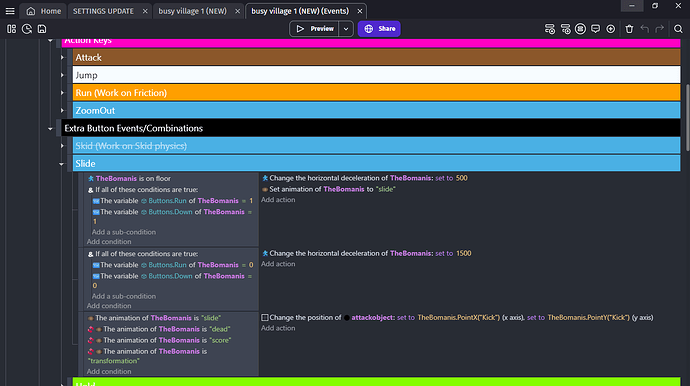Select the Extra Button Events/Combinations header
This screenshot has width=690, height=386.
click(x=371, y=128)
